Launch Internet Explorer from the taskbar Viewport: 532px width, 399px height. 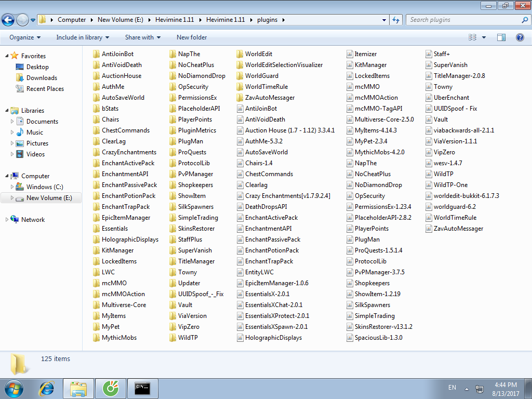point(46,389)
